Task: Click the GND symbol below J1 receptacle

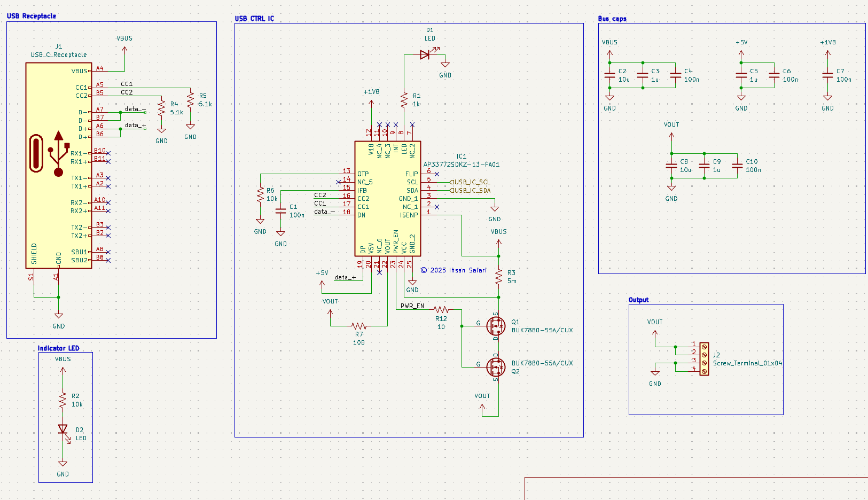Action: [59, 321]
